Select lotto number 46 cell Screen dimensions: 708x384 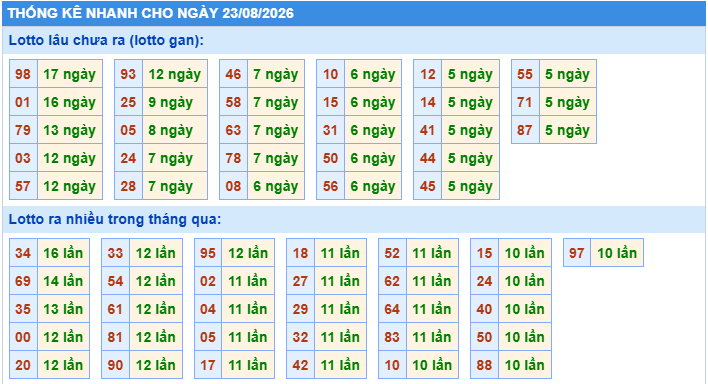[x=233, y=74]
